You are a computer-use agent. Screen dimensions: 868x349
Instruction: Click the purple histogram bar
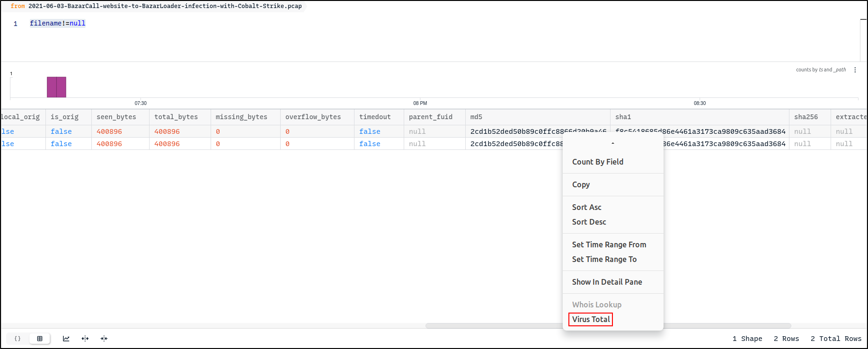(x=56, y=87)
